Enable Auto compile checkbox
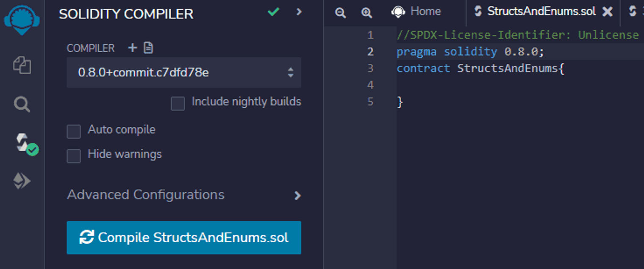 tap(74, 132)
